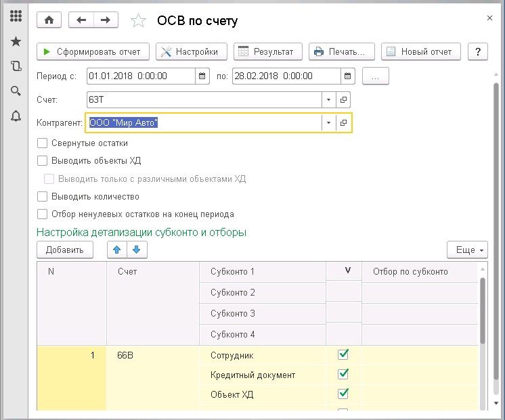
Task: Click the Период с date field
Action: pos(141,76)
